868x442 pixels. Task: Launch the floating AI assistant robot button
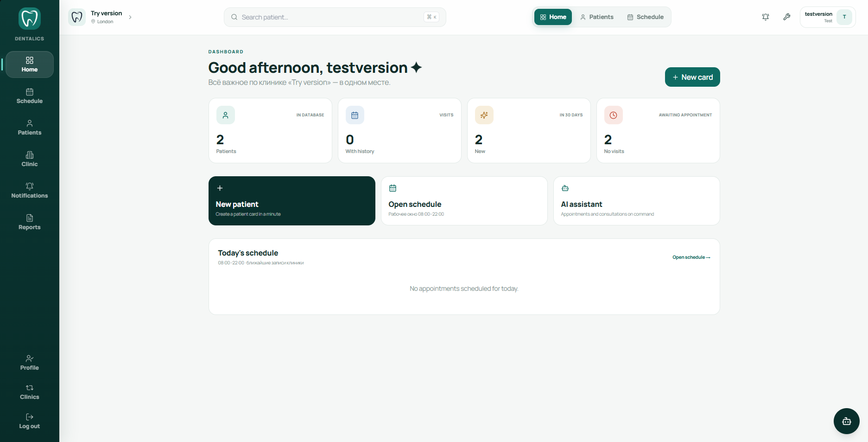click(x=846, y=421)
